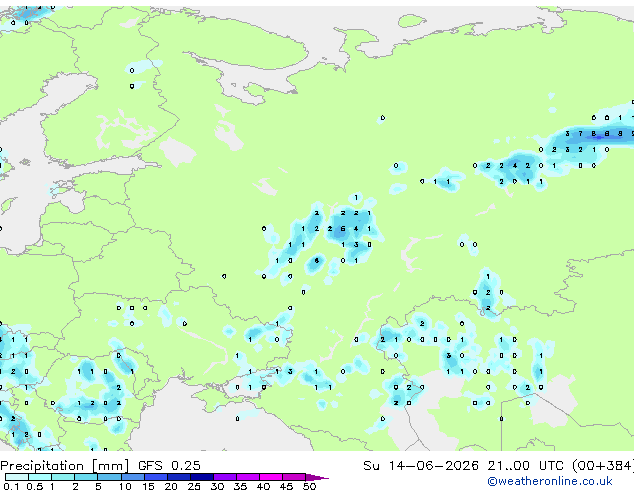Pick legend swatch between 25 and 30
The image size is (634, 490).
(202, 477)
